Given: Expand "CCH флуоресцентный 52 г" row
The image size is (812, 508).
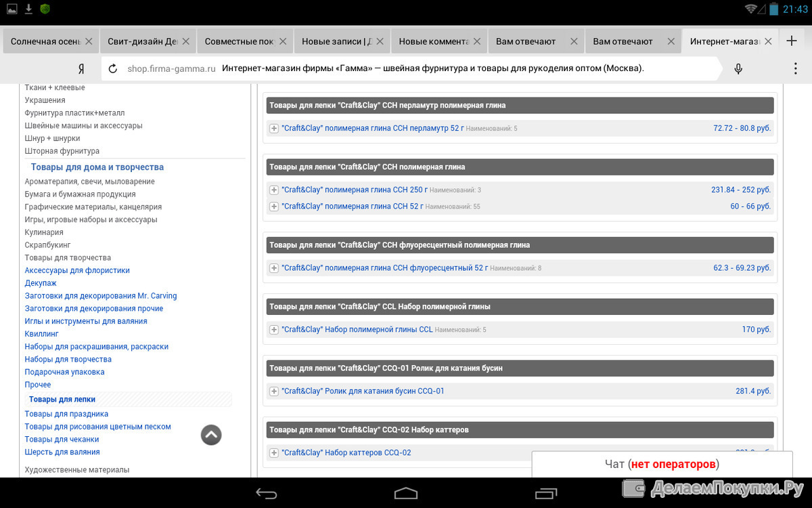Looking at the screenshot, I should [x=274, y=268].
